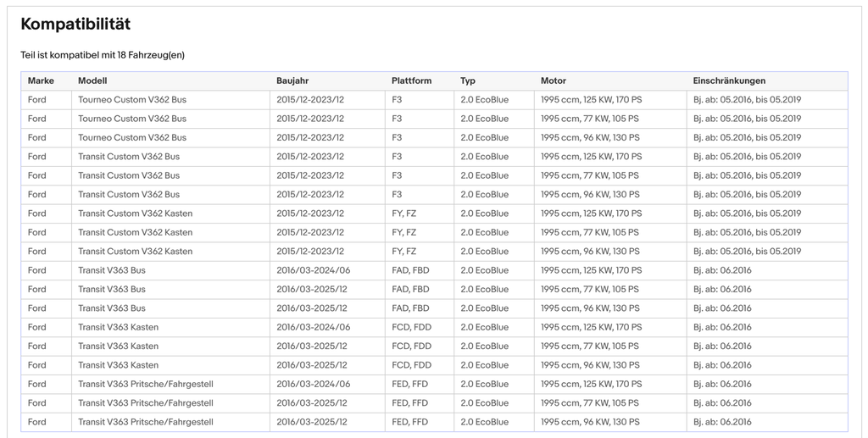
Task: Click the Einschränkungen column header
Action: pyautogui.click(x=729, y=80)
